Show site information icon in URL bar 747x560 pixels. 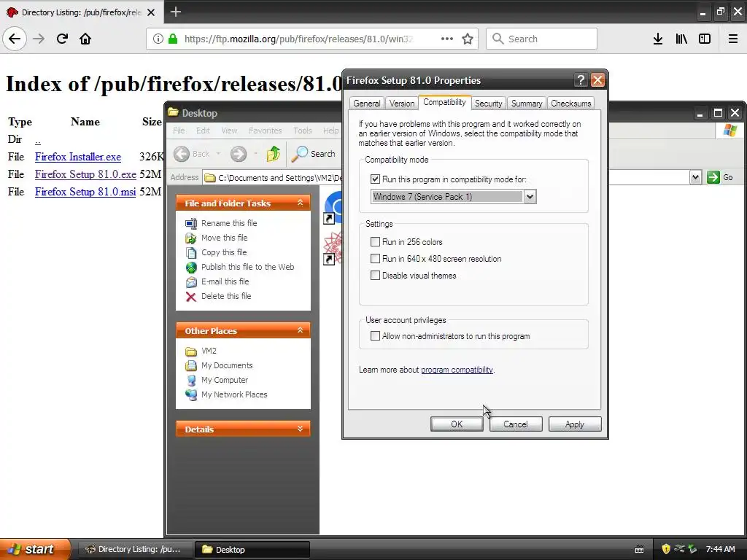tap(158, 39)
